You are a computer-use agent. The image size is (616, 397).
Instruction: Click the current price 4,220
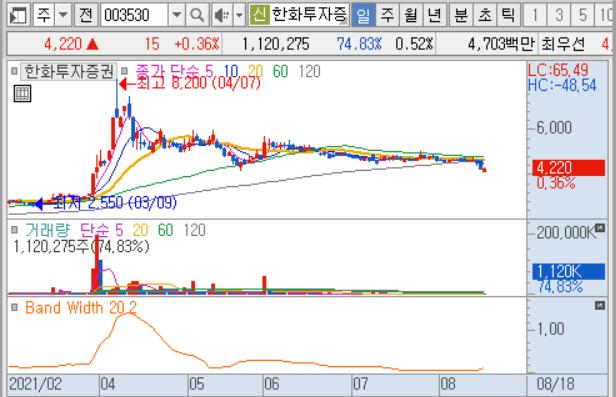pos(63,44)
